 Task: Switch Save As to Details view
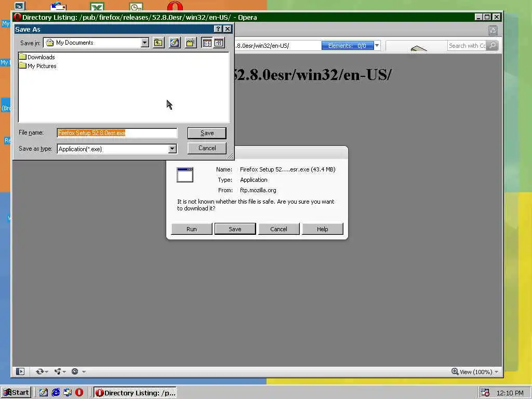pyautogui.click(x=219, y=43)
